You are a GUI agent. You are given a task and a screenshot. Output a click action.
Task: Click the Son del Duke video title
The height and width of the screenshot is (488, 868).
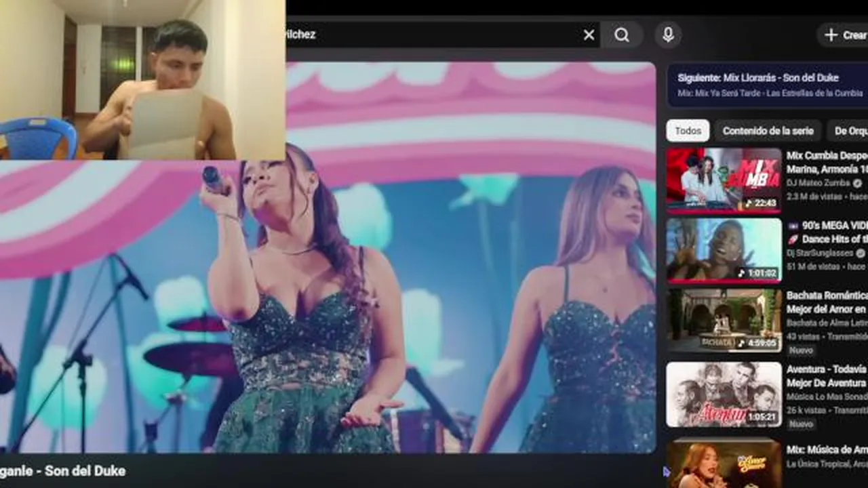[x=62, y=470]
